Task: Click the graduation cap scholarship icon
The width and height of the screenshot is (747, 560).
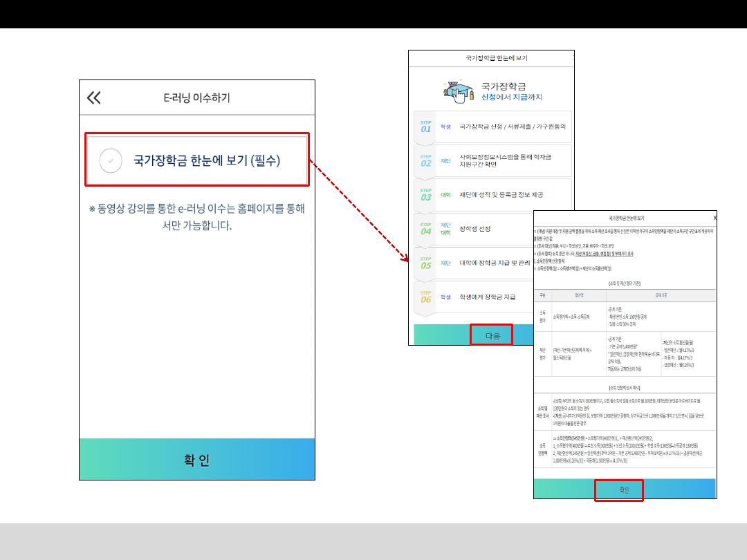Action: tap(457, 90)
